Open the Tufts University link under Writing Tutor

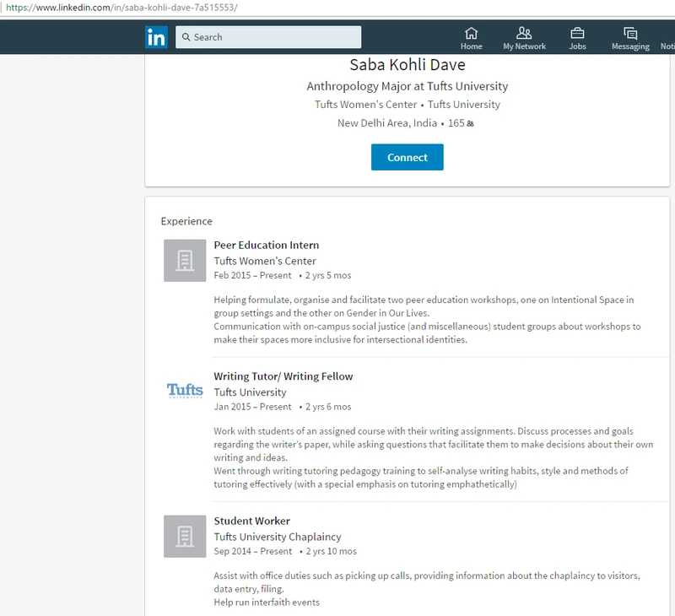250,392
